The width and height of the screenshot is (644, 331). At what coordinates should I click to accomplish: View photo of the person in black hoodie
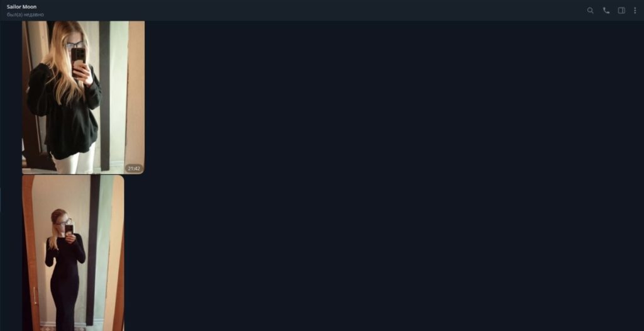pos(84,98)
